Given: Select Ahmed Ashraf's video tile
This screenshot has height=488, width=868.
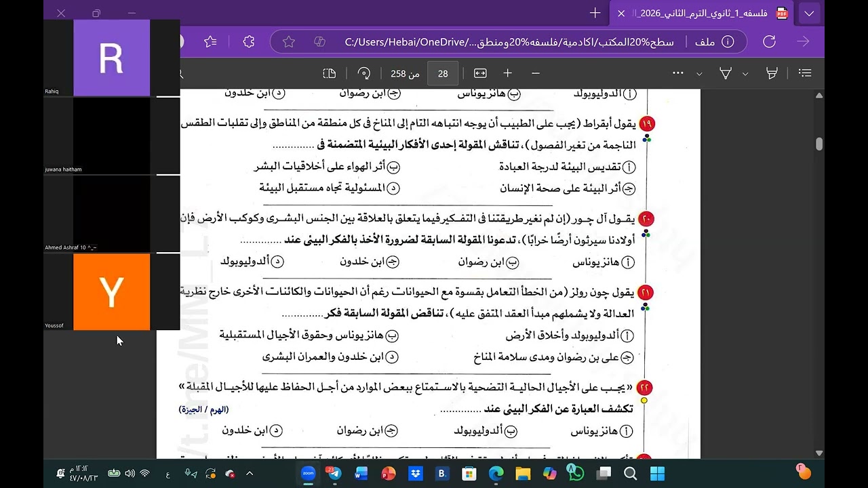Looking at the screenshot, I should (x=111, y=213).
